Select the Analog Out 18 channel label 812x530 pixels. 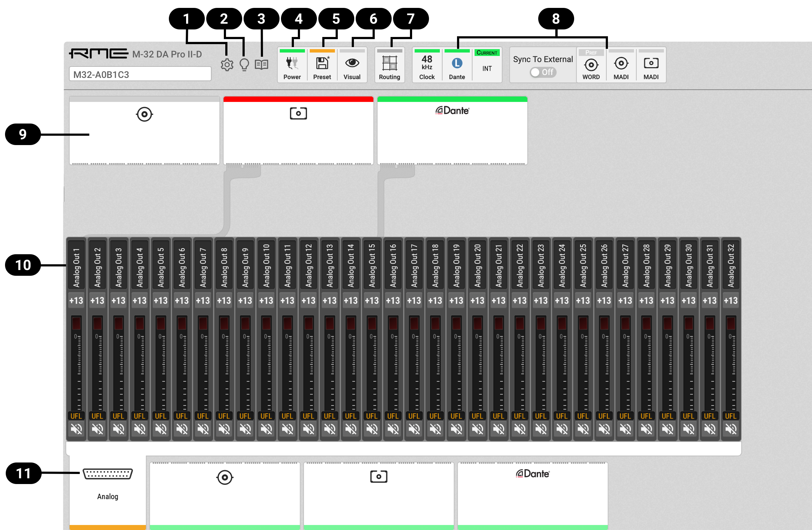435,265
